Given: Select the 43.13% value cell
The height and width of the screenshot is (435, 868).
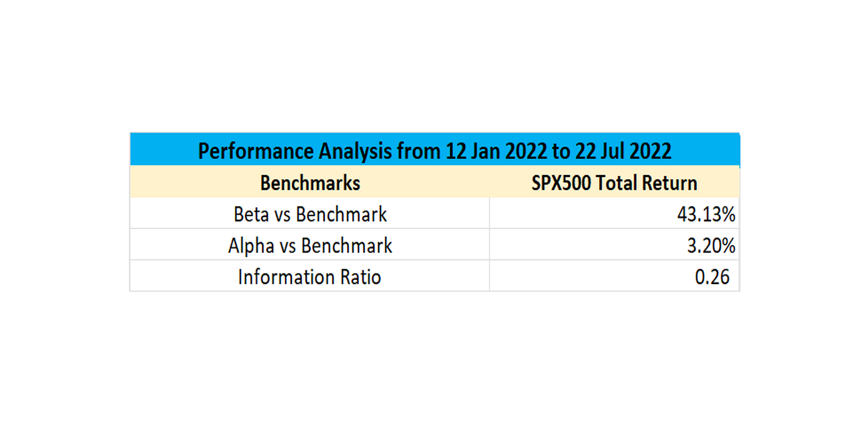Looking at the screenshot, I should point(615,214).
